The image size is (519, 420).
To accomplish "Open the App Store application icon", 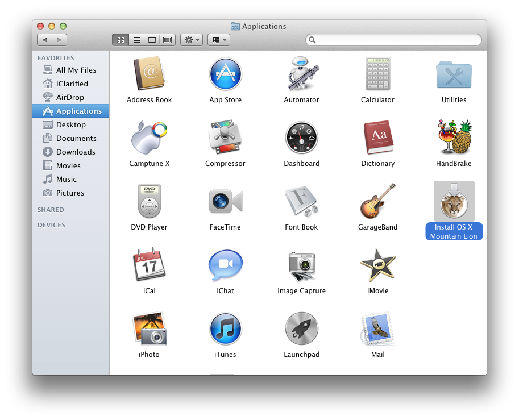I will click(226, 74).
